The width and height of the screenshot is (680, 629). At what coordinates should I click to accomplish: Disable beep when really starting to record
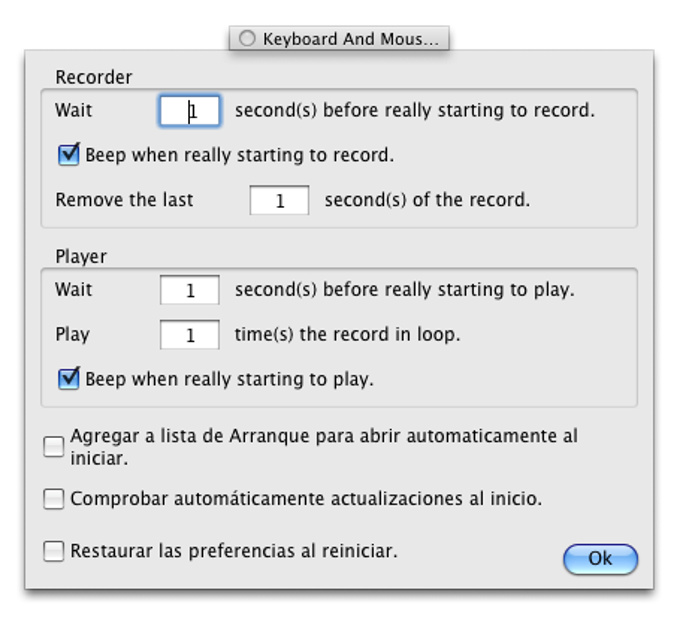(69, 155)
